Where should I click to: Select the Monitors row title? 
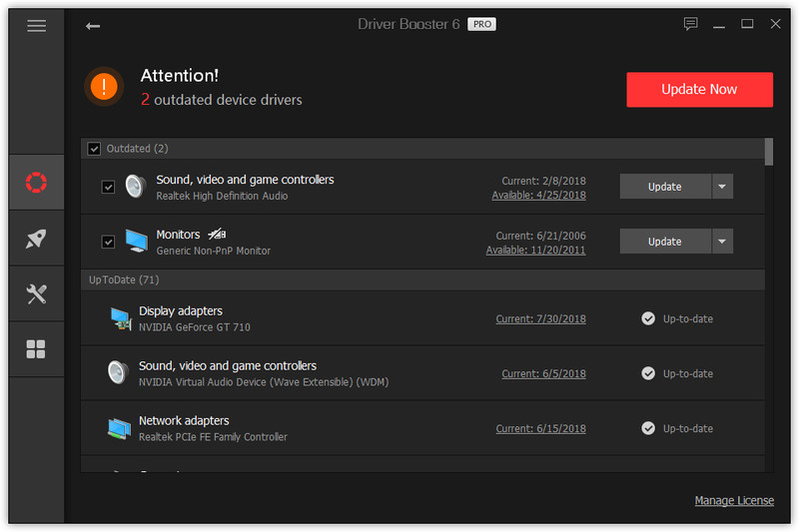(178, 235)
